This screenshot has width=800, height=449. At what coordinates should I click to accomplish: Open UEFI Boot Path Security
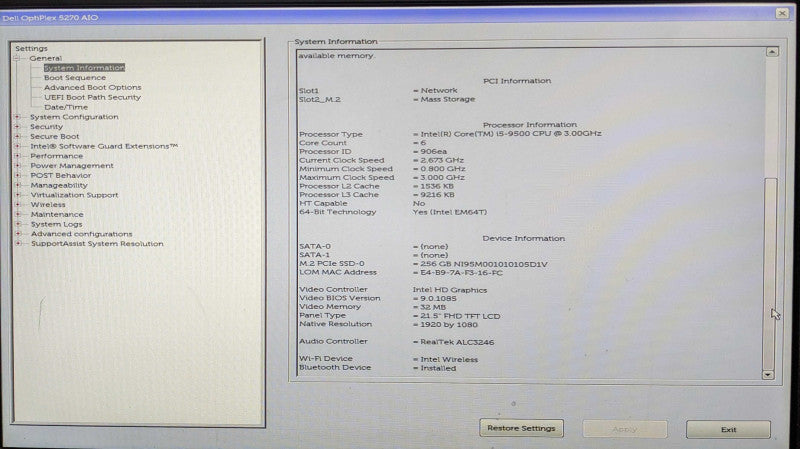92,97
